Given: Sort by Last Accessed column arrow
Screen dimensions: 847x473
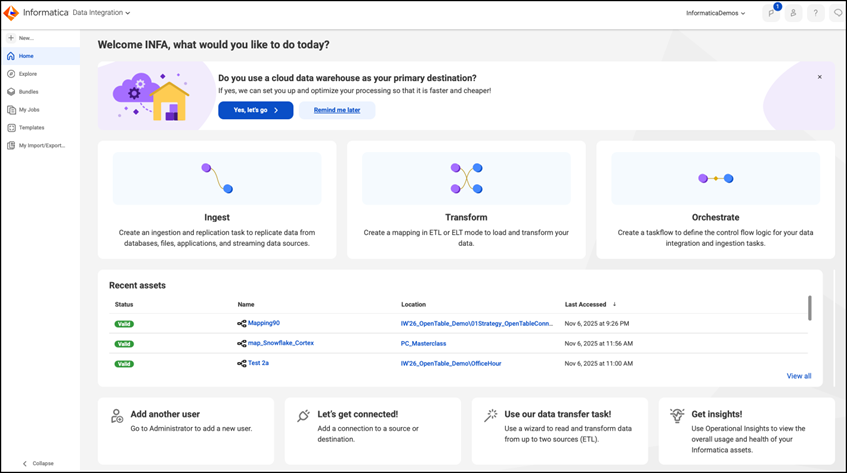Looking at the screenshot, I should pyautogui.click(x=614, y=304).
